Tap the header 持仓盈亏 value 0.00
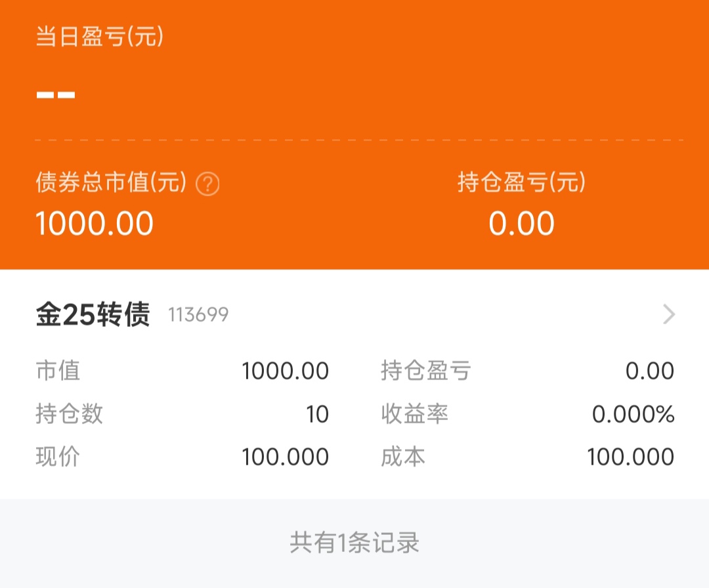Image resolution: width=709 pixels, height=588 pixels. point(521,224)
